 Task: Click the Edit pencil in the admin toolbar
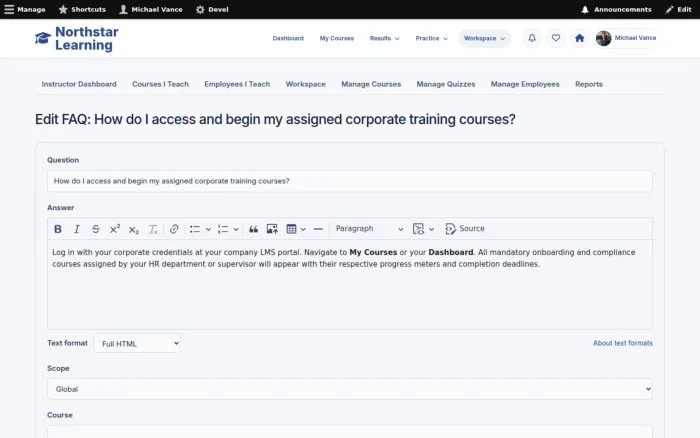click(x=678, y=9)
